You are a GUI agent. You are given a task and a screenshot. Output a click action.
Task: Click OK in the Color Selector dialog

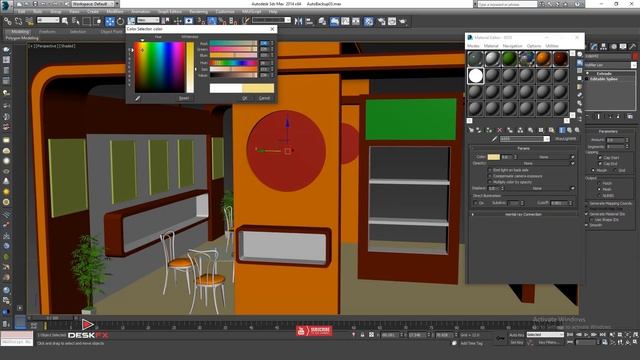244,98
